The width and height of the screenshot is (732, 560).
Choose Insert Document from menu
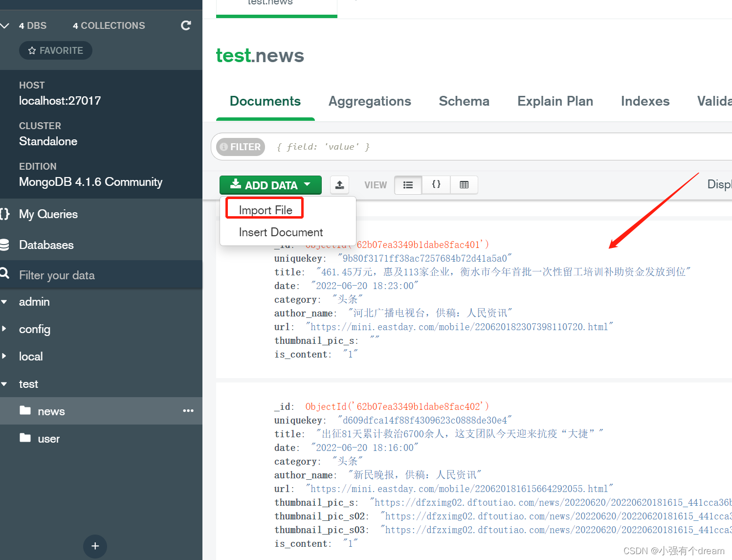(281, 232)
